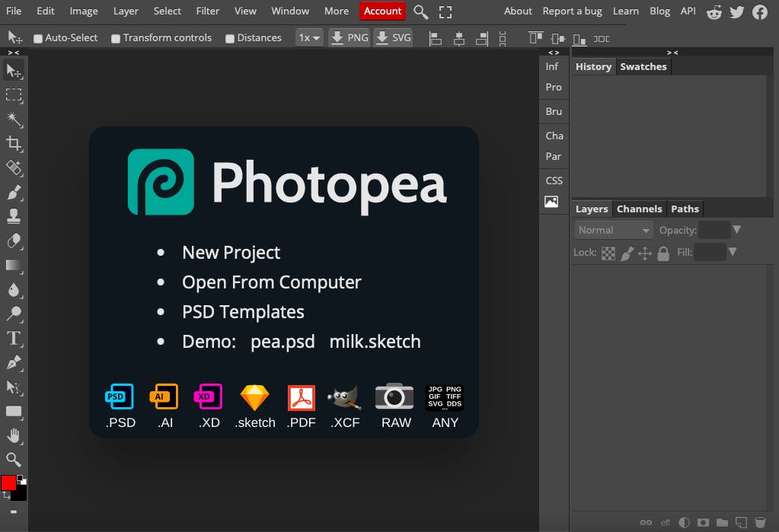Activate the Clone Stamp tool

[x=14, y=217]
